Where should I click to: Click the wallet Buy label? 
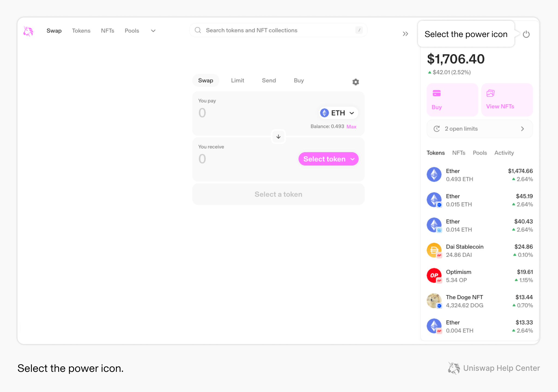[x=436, y=107]
